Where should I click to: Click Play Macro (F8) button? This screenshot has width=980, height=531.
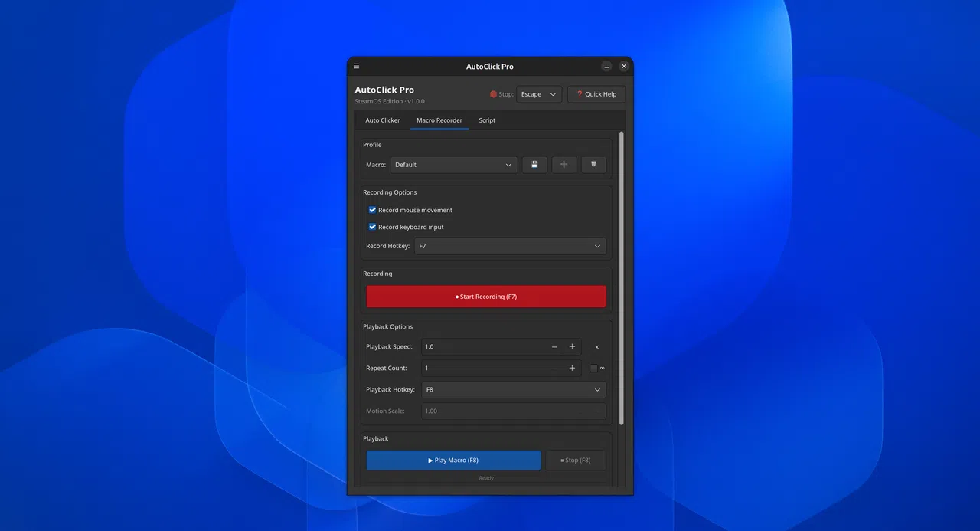point(453,461)
